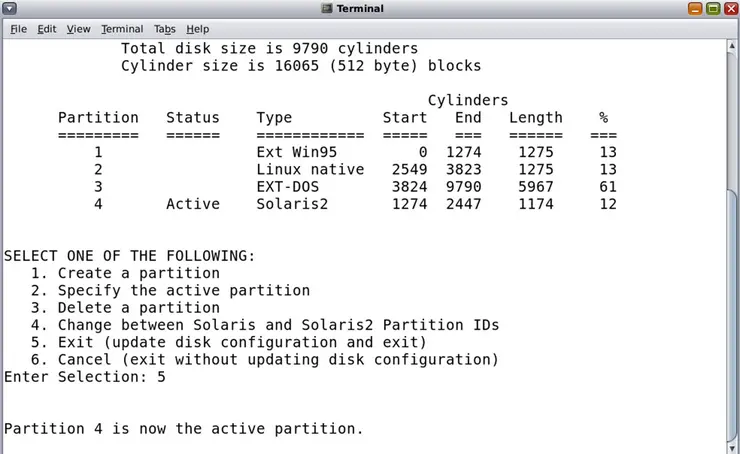The width and height of the screenshot is (740, 454).
Task: Close the Terminal window
Action: [729, 9]
